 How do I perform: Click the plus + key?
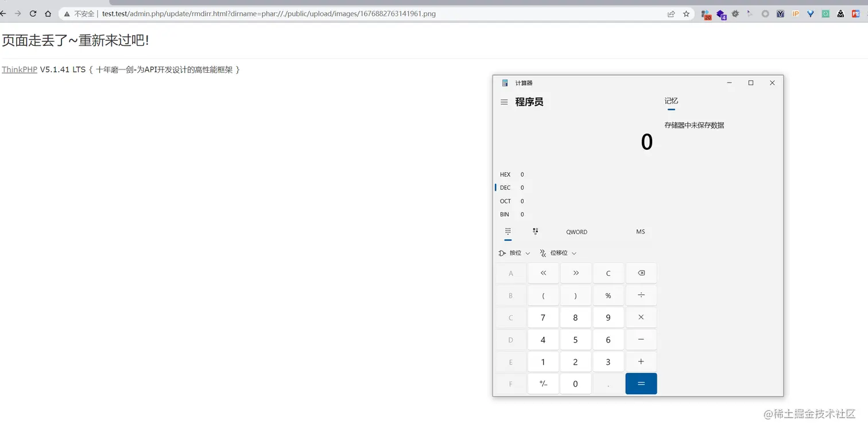point(641,361)
